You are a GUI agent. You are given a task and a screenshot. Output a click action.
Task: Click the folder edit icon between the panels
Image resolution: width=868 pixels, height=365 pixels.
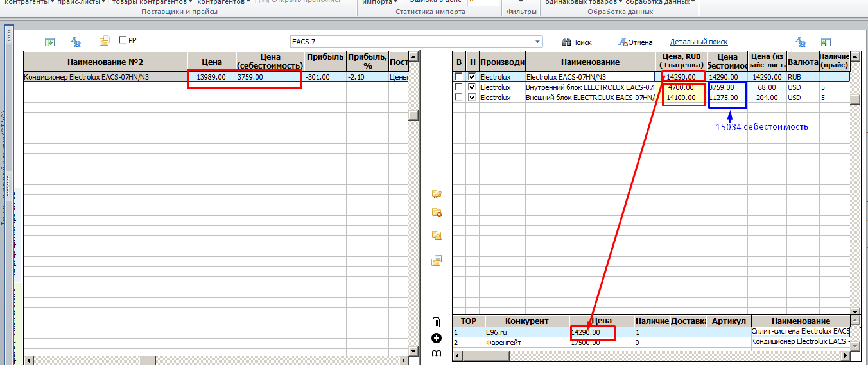coord(437,194)
